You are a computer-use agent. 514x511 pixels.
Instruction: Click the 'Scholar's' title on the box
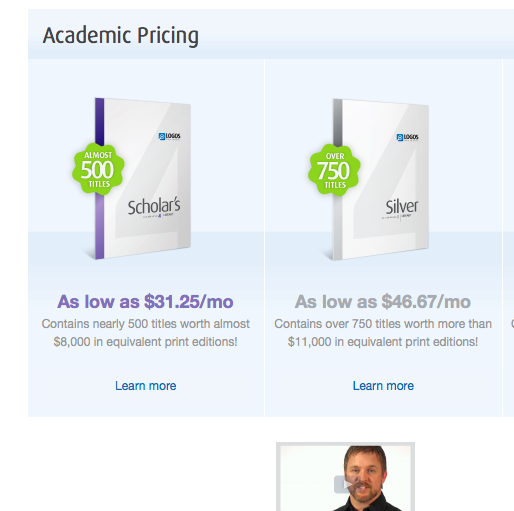tap(154, 207)
